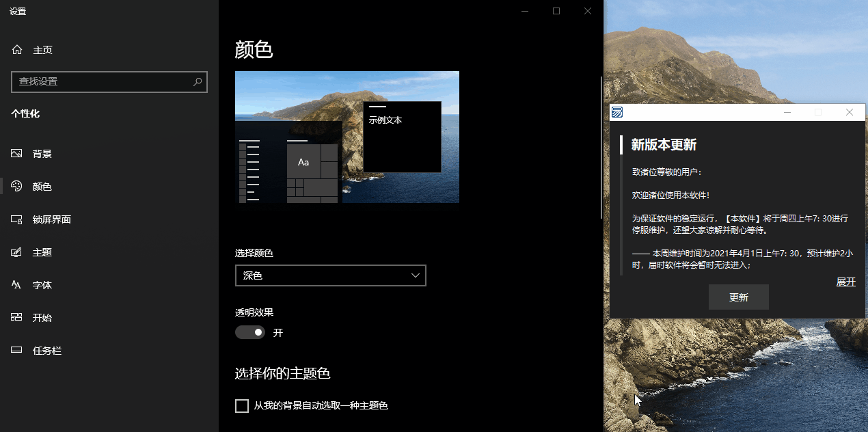868x432 pixels.
Task: Switch to 字体 settings
Action: tap(109, 285)
